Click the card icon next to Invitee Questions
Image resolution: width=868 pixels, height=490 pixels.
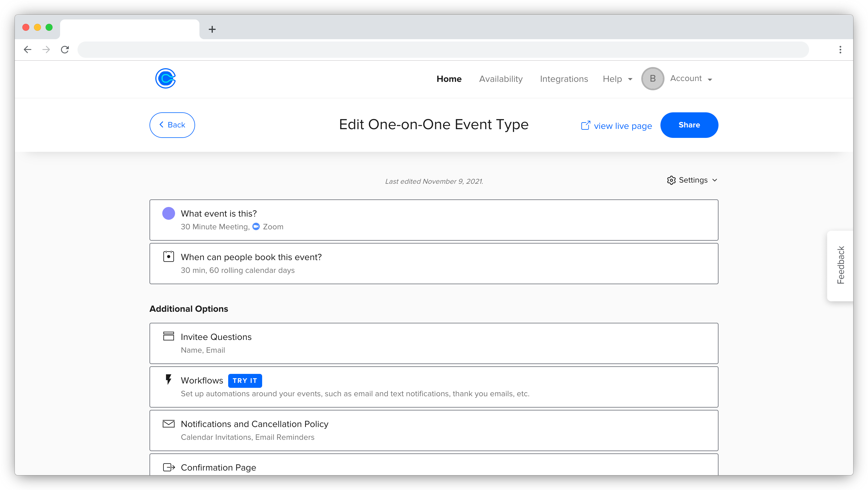pos(169,336)
